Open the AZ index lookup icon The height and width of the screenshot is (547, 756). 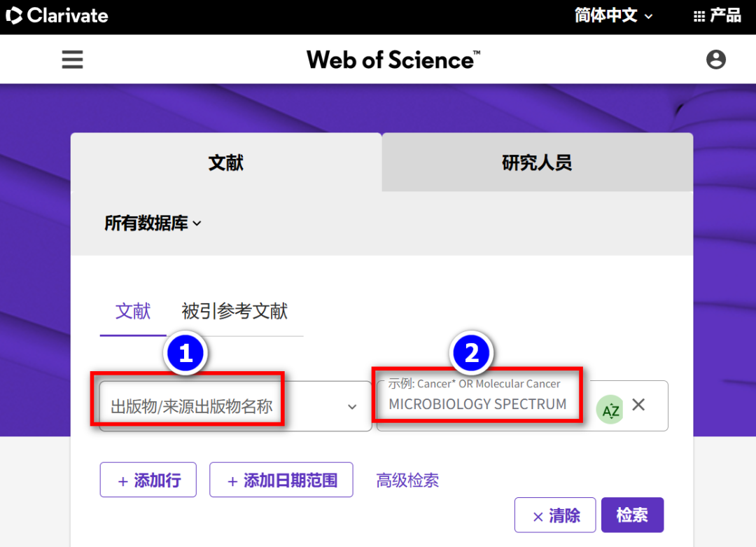pyautogui.click(x=610, y=410)
